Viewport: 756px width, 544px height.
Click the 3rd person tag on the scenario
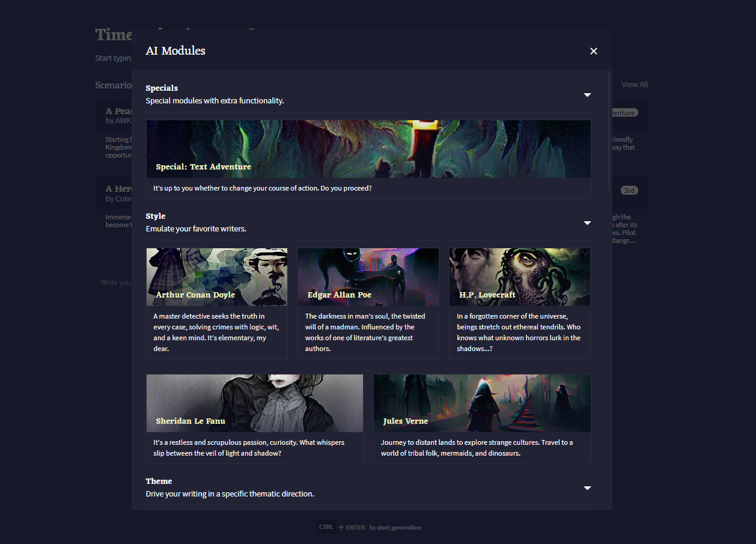click(x=629, y=190)
